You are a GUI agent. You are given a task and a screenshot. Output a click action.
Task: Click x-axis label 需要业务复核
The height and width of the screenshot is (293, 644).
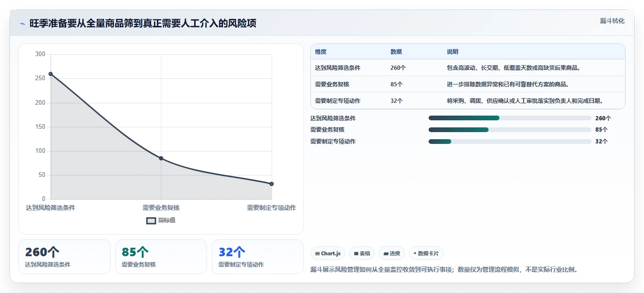(161, 208)
